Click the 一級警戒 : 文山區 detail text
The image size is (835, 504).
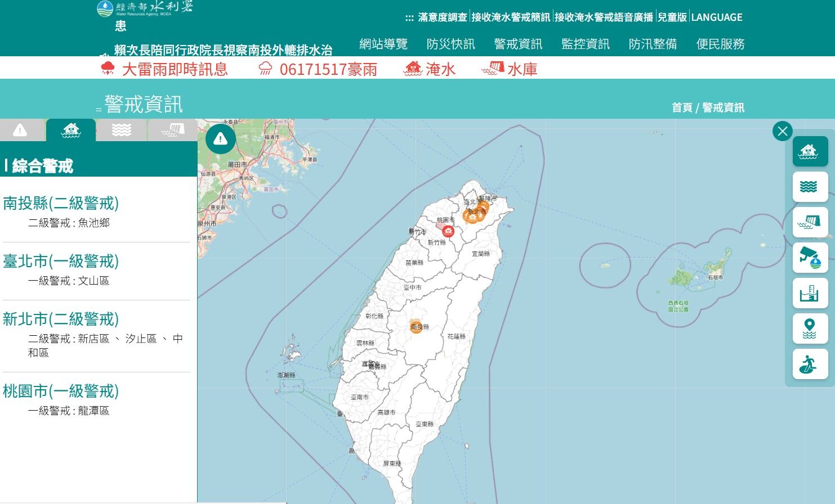tap(69, 281)
